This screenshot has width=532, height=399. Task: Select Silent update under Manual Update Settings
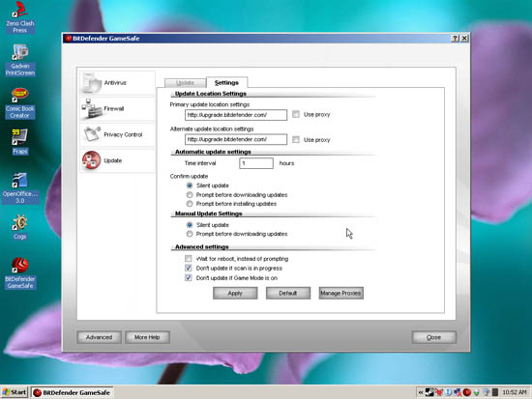(190, 225)
